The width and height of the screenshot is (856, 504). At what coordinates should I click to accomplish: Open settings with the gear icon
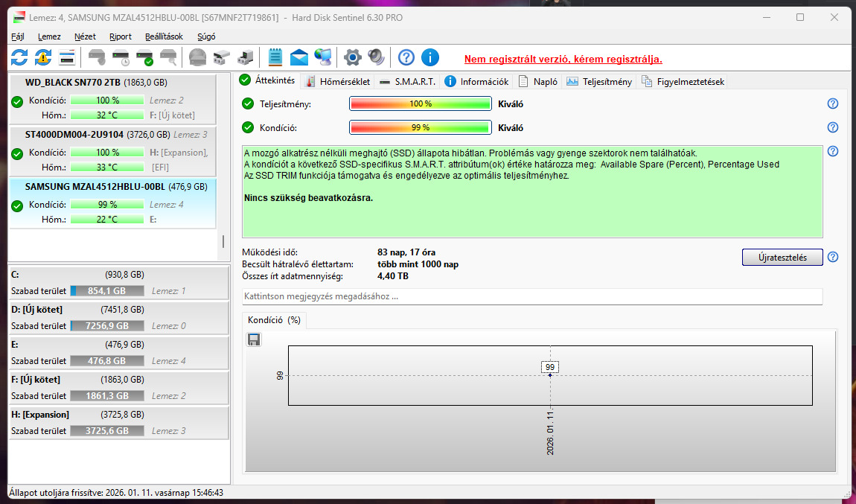[353, 57]
